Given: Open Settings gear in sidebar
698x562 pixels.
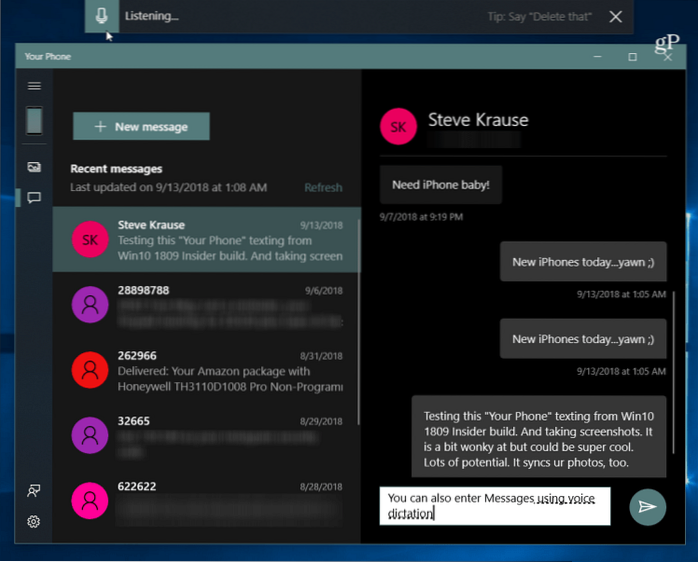Looking at the screenshot, I should click(34, 521).
